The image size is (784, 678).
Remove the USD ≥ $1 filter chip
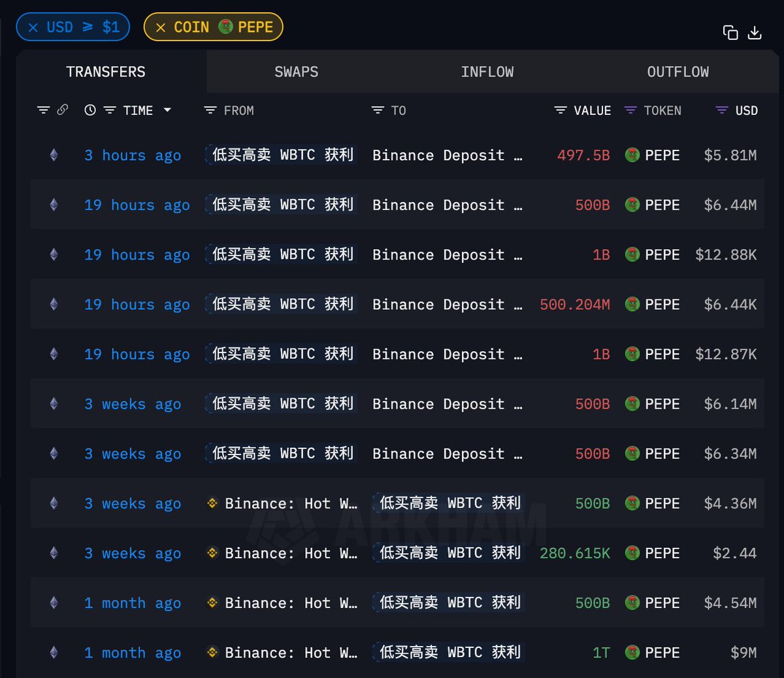tap(33, 27)
